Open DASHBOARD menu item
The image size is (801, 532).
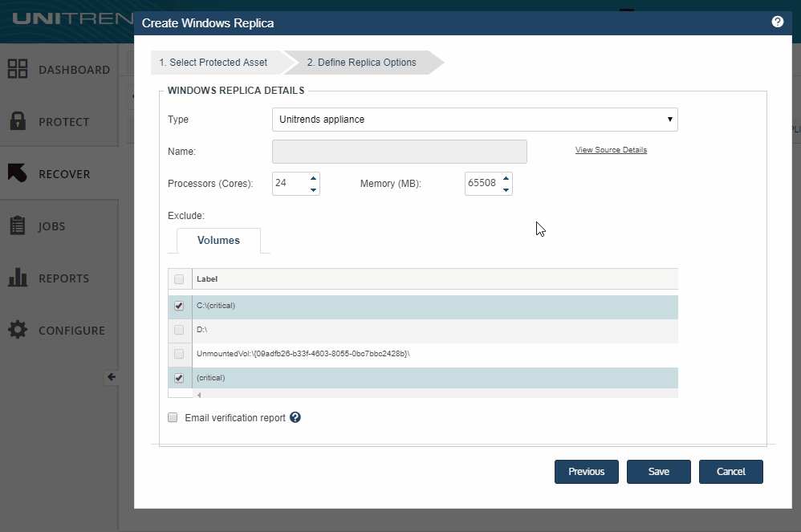click(x=74, y=70)
